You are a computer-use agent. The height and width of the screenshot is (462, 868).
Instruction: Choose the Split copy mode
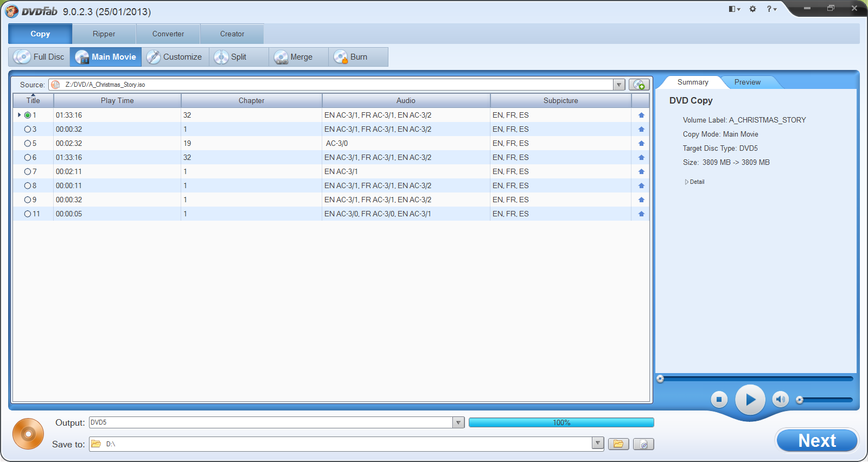pyautogui.click(x=239, y=57)
